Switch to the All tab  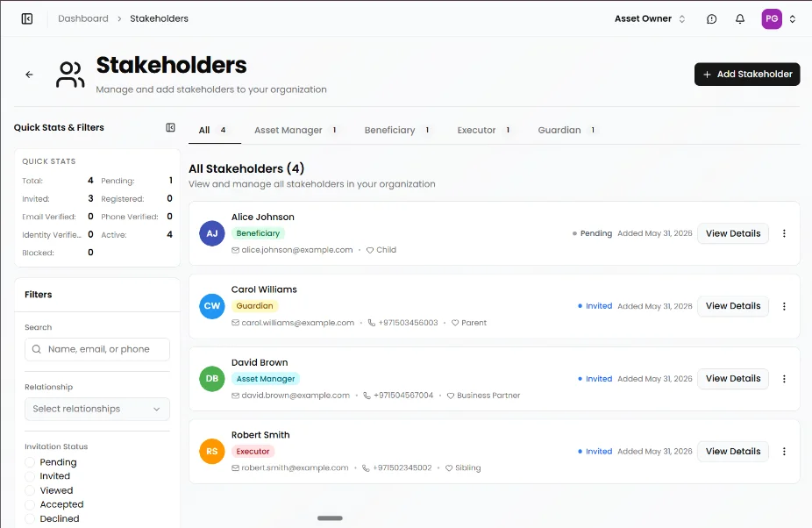coord(214,130)
